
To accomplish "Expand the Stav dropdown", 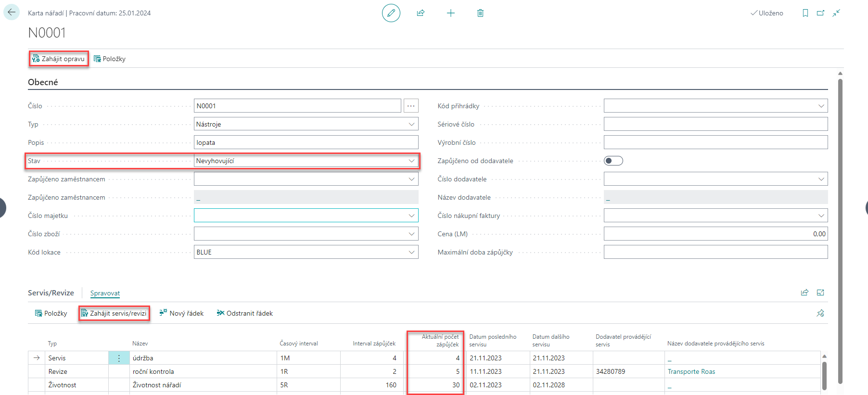I will coord(411,161).
